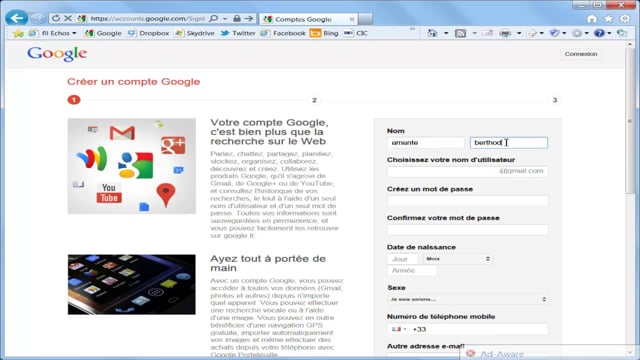This screenshot has height=360, width=640.
Task: Click the RSS feeds icon
Action: point(460,33)
